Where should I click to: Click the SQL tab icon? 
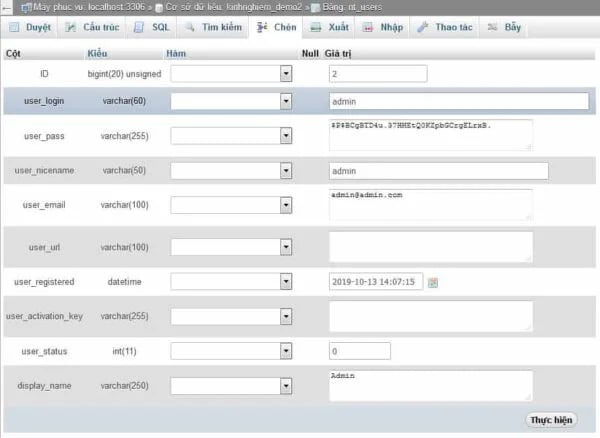pos(138,27)
